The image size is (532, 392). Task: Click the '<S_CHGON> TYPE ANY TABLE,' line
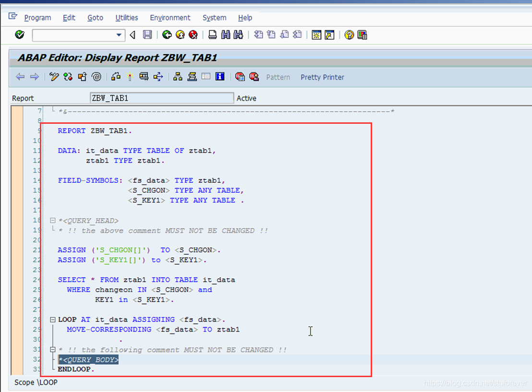click(x=186, y=190)
